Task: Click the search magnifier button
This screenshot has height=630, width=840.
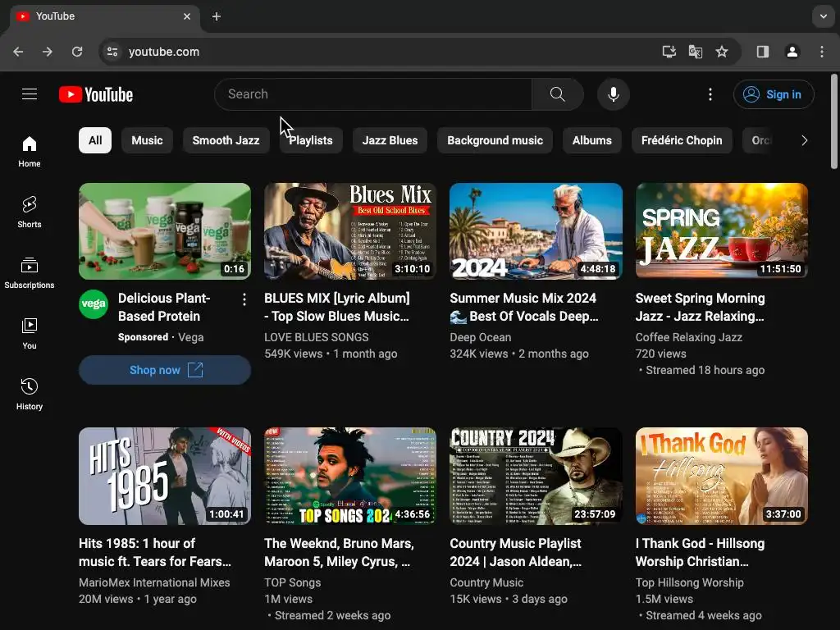Action: [557, 94]
